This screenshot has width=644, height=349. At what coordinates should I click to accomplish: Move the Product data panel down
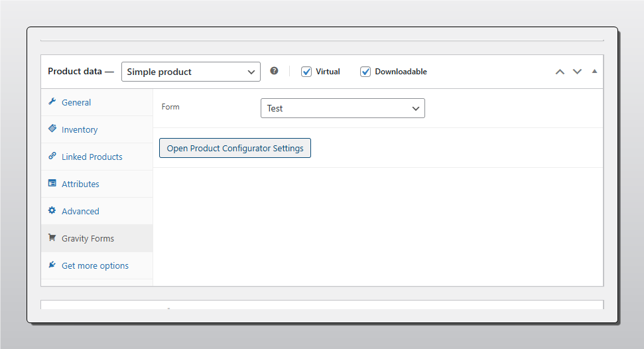click(577, 72)
